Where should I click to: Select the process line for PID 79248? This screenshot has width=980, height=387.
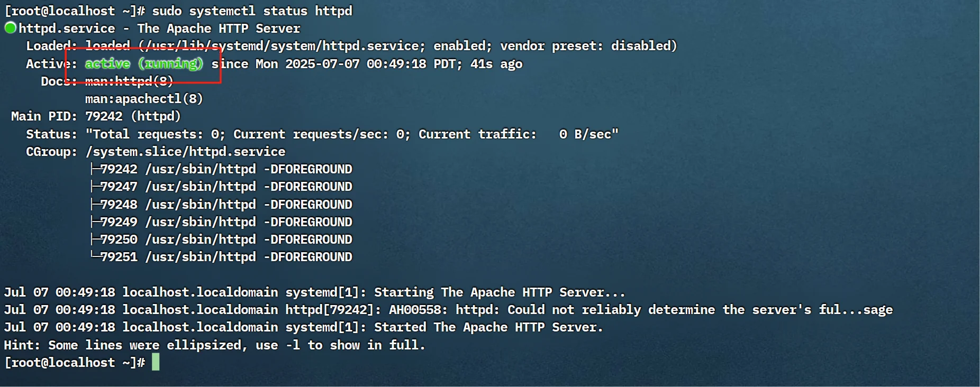221,205
